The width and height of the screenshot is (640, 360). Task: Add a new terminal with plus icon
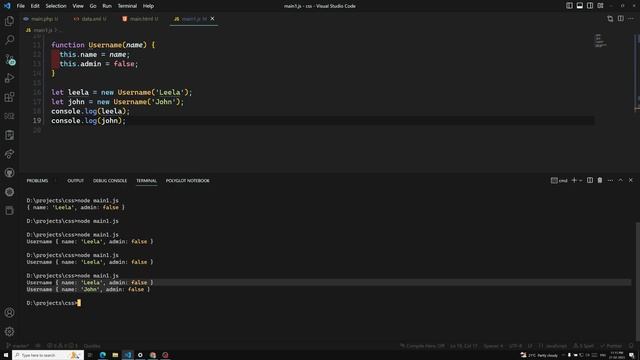coord(574,180)
